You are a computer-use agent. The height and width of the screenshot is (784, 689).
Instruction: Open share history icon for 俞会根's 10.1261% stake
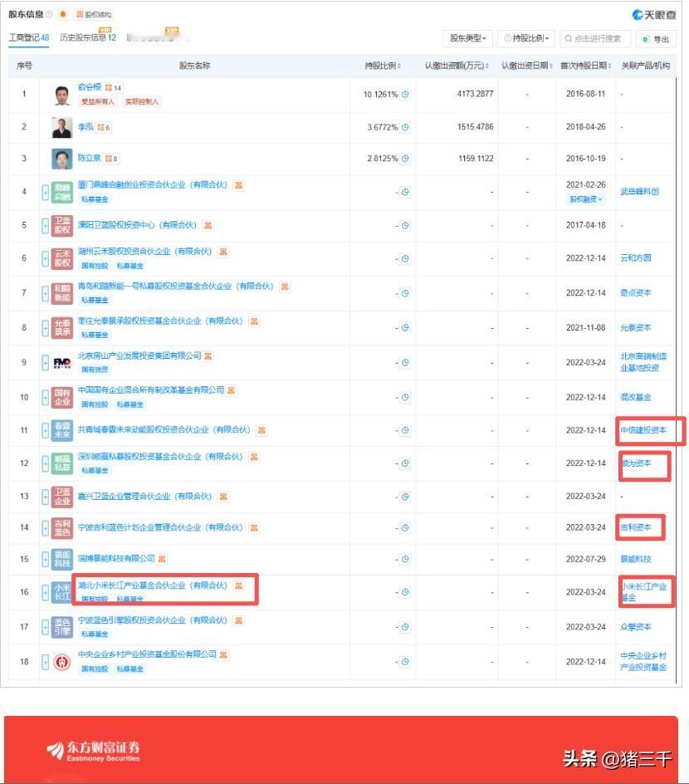tap(405, 94)
